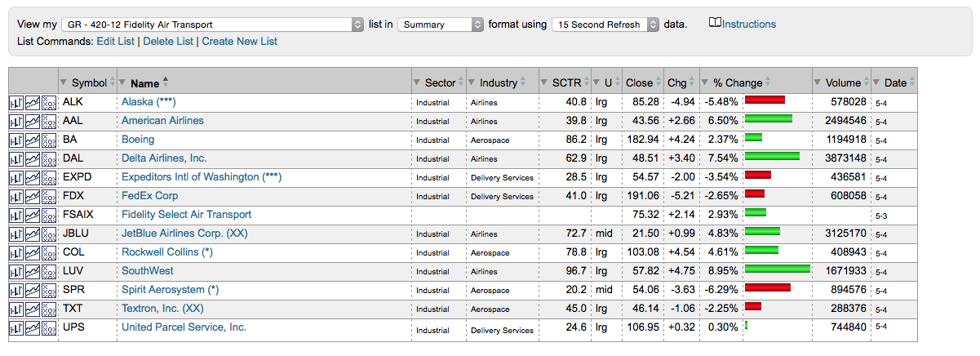Click the SharpChart icon for UPS
980x356 pixels.
[16, 328]
